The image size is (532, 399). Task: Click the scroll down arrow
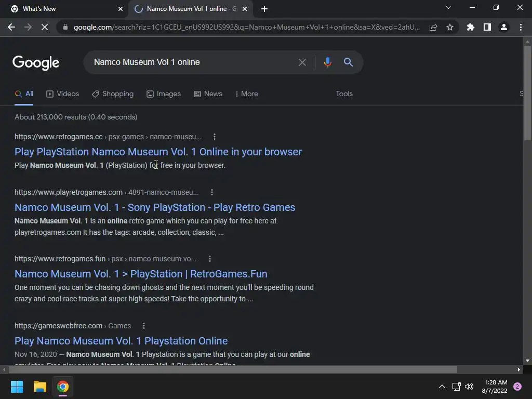[x=527, y=361]
